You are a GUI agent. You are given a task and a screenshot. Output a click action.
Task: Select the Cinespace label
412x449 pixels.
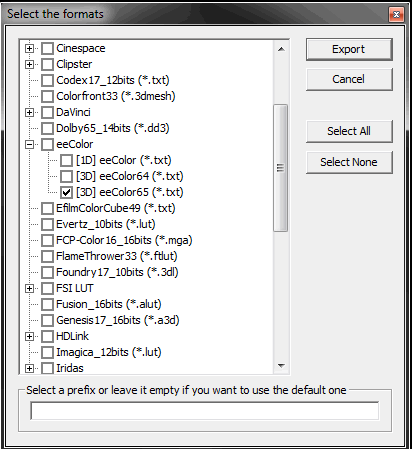tap(81, 48)
